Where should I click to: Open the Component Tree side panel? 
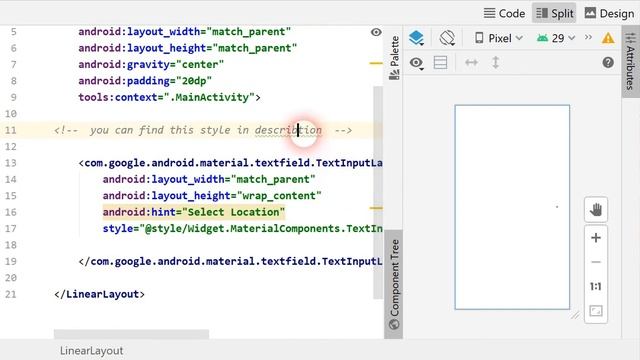[394, 284]
